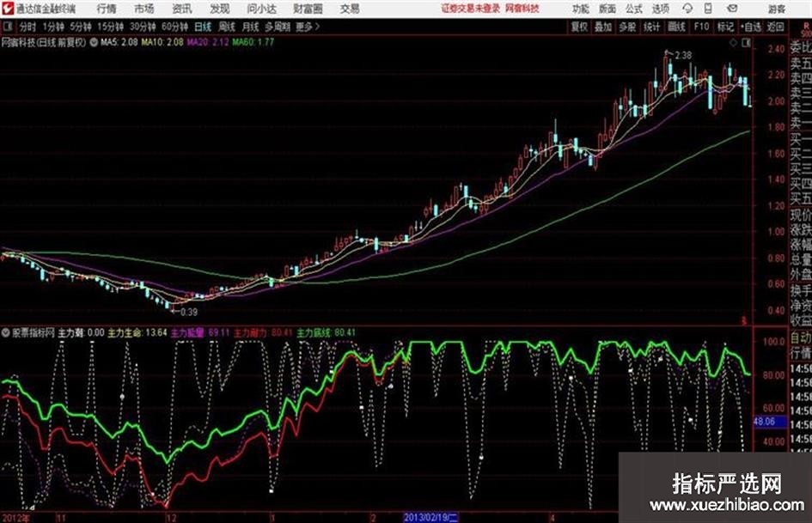
Task: Open the dropdown arrow beside the stock name
Action: click(x=94, y=42)
